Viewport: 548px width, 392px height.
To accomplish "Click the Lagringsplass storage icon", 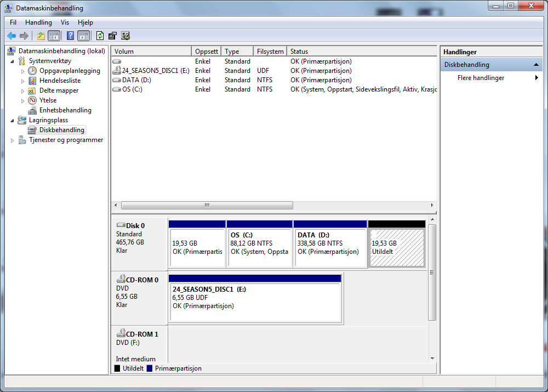I will 22,120.
